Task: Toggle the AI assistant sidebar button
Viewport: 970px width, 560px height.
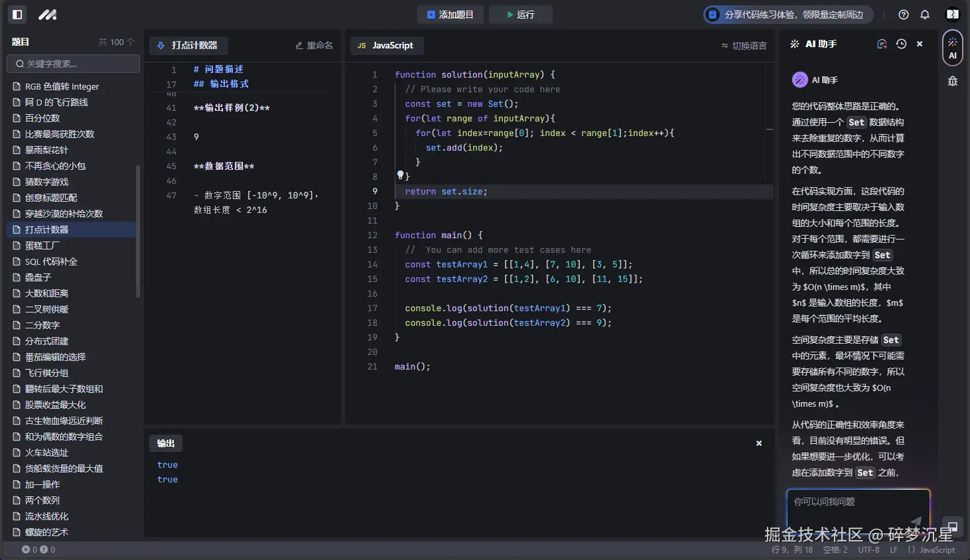Action: pos(952,48)
